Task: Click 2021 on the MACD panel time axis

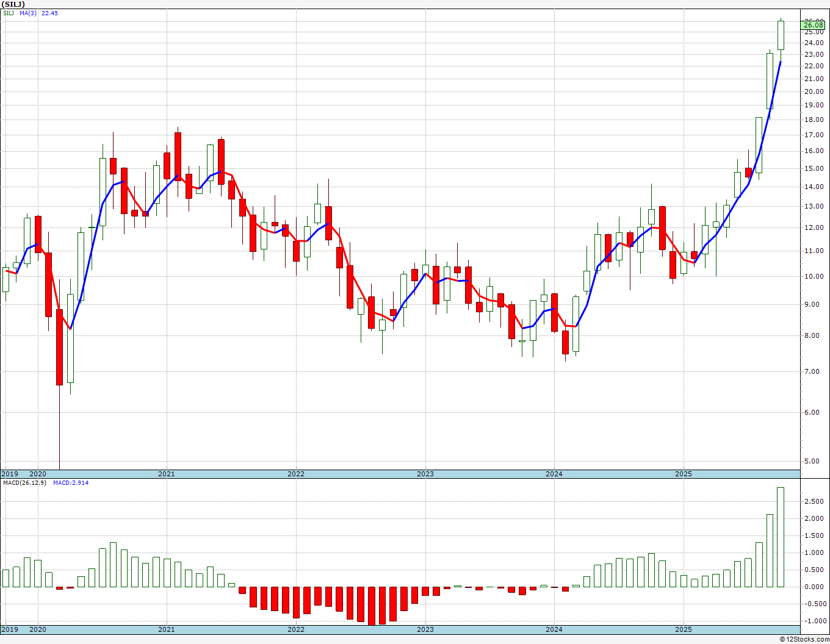Action: pyautogui.click(x=167, y=629)
